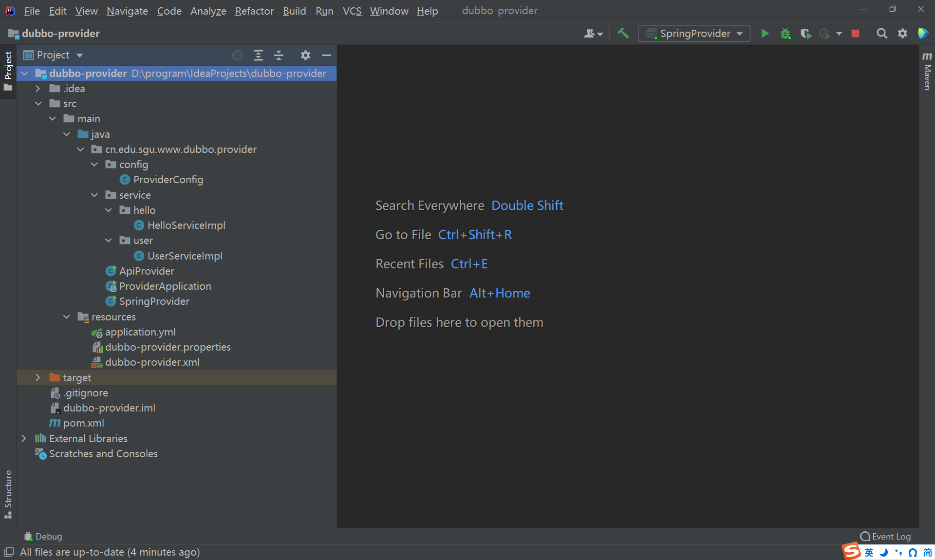The image size is (935, 560).
Task: Select ApiProvider class
Action: click(x=146, y=271)
